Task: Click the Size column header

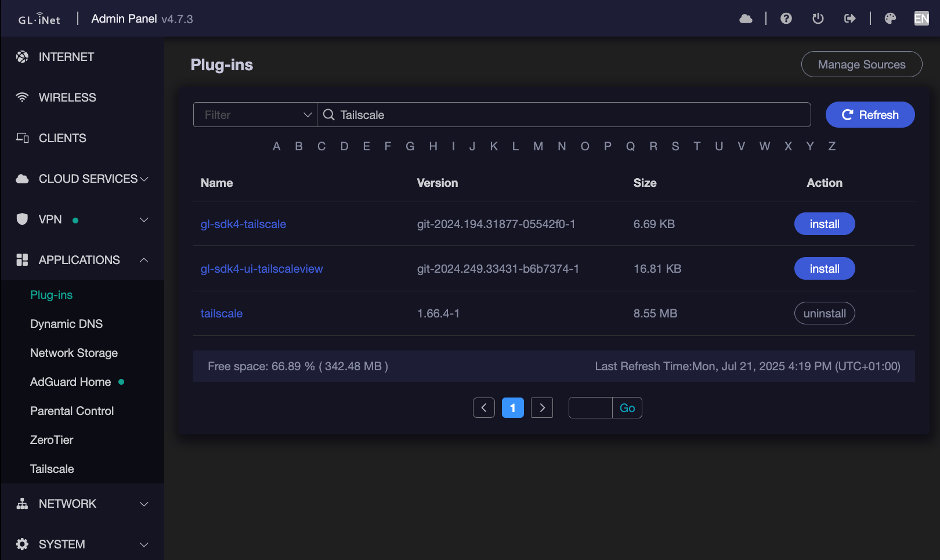Action: click(x=645, y=183)
